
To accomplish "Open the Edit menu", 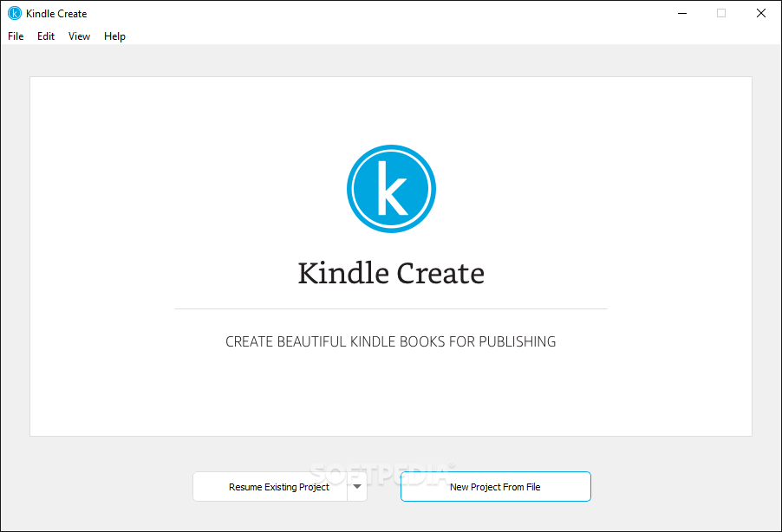I will pyautogui.click(x=46, y=36).
